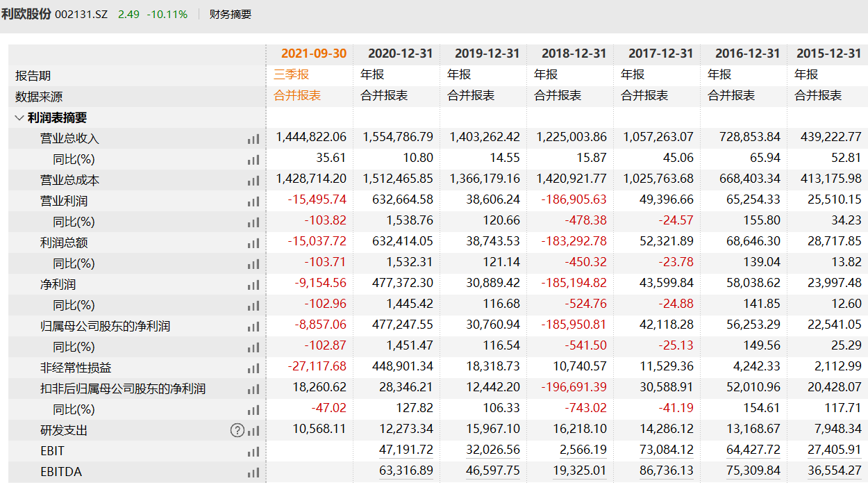The image size is (868, 483).
Task: Select the 净利润 row label
Action: (58, 284)
